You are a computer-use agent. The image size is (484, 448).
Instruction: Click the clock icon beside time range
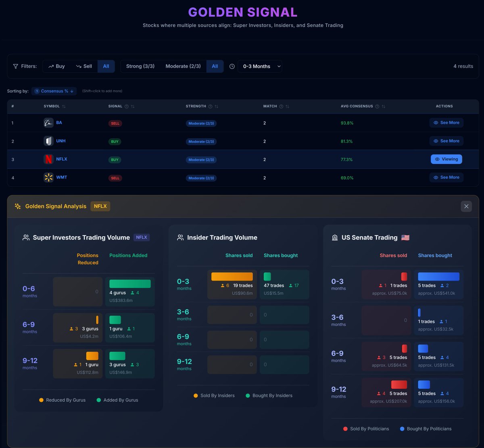(232, 66)
